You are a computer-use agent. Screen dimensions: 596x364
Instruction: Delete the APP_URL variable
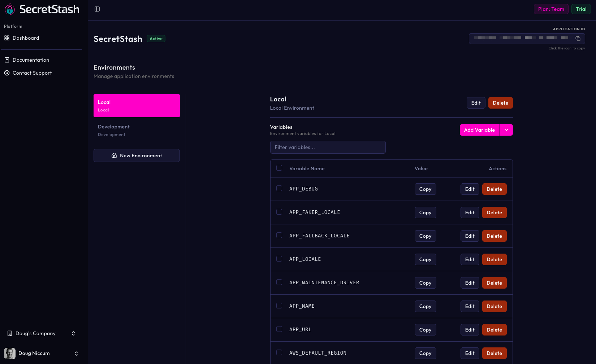click(x=494, y=330)
